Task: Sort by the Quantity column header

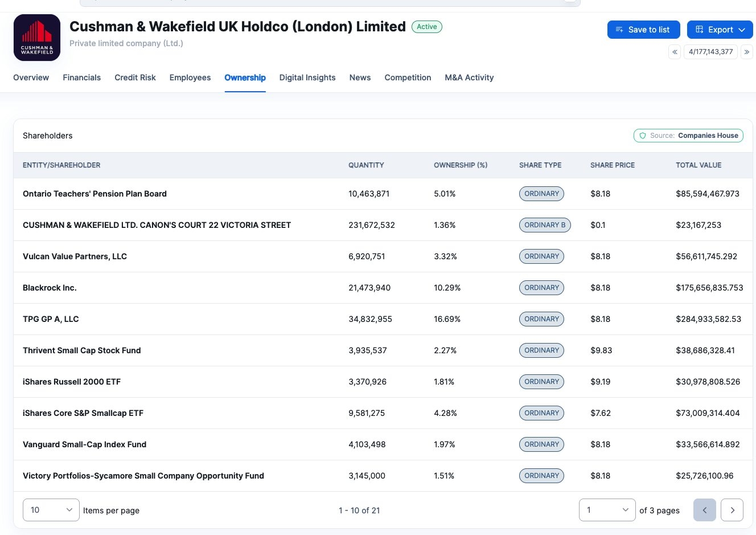Action: [x=366, y=165]
